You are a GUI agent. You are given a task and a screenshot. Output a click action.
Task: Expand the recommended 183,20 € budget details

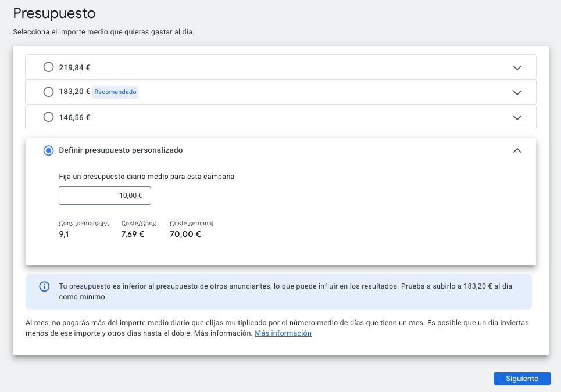517,92
